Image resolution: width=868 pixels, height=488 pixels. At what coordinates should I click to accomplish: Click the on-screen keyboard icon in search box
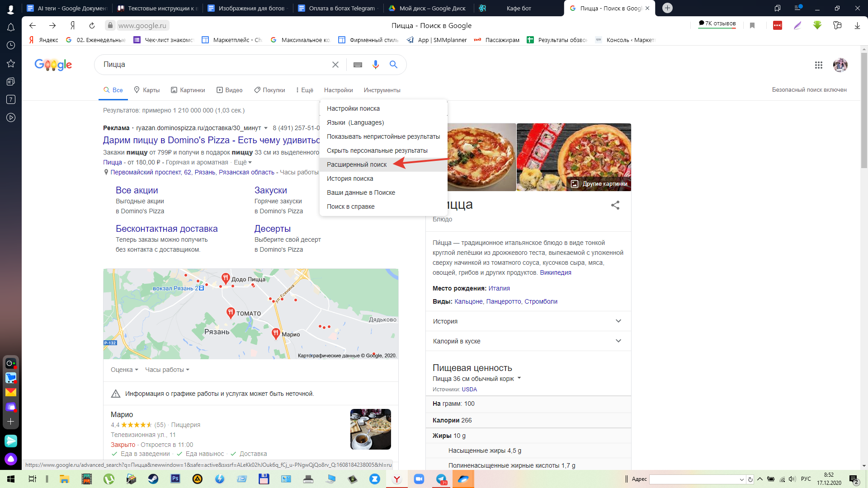(x=358, y=65)
